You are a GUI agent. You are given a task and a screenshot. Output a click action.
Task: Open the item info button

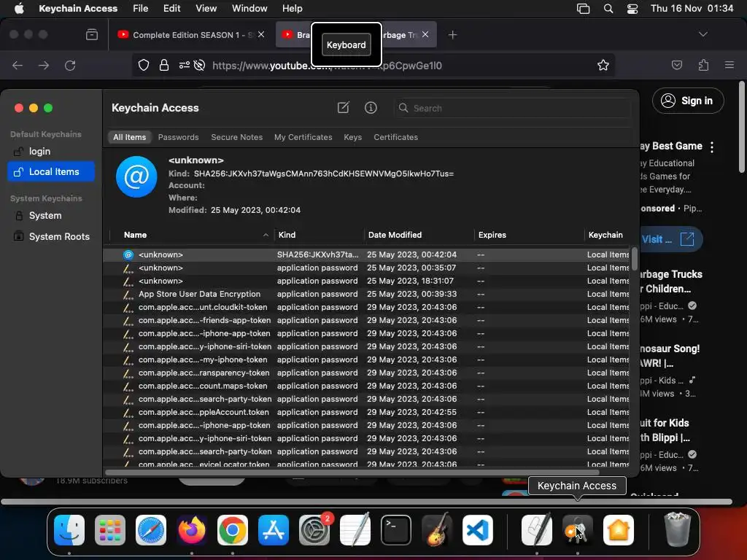pos(371,108)
